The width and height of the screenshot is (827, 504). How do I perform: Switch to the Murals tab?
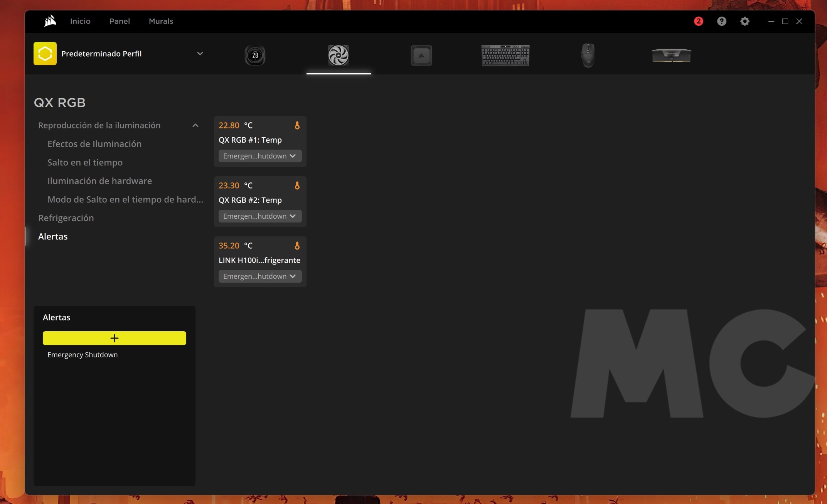(x=161, y=21)
